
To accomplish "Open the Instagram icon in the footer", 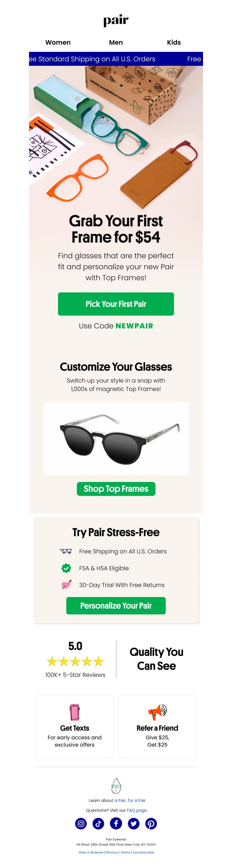I will tap(81, 824).
